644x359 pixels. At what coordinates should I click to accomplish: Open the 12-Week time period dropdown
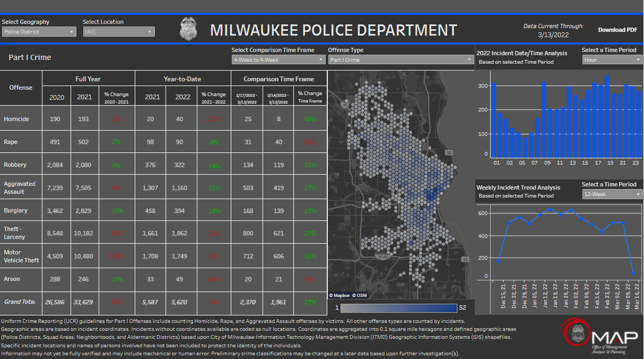pyautogui.click(x=612, y=194)
